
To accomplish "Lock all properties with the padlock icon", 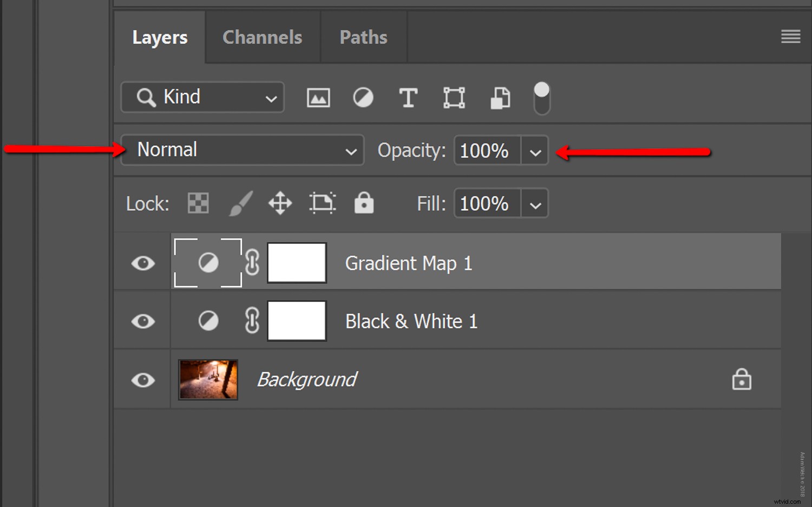I will coord(364,203).
